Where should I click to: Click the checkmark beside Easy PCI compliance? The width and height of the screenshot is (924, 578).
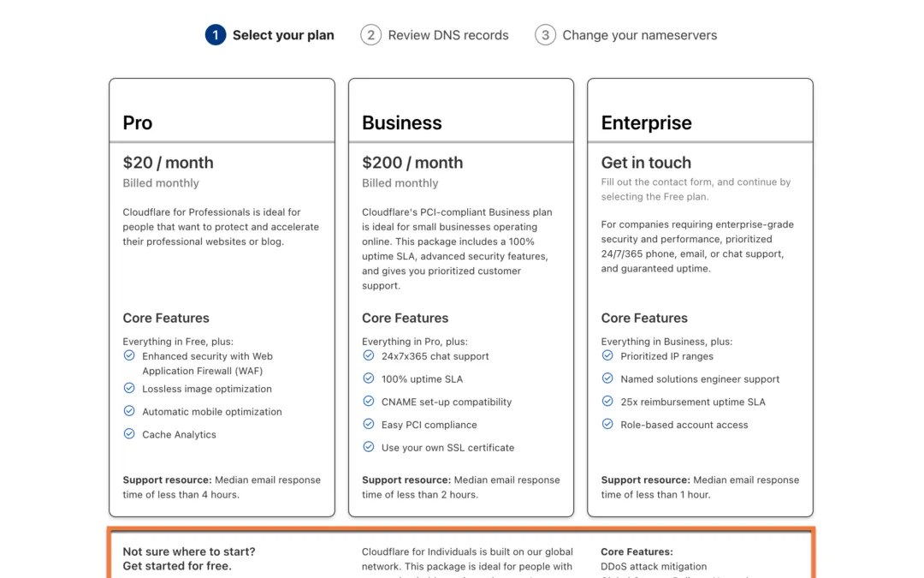click(x=368, y=425)
